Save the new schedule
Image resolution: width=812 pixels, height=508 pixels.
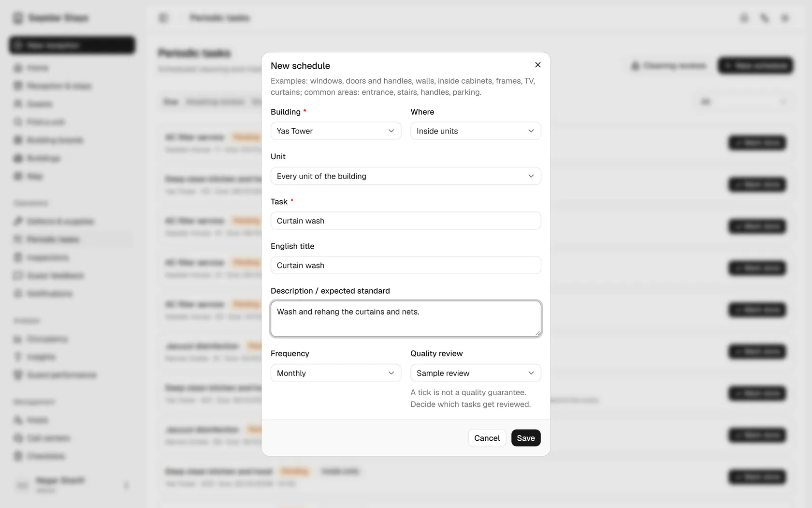pyautogui.click(x=526, y=438)
